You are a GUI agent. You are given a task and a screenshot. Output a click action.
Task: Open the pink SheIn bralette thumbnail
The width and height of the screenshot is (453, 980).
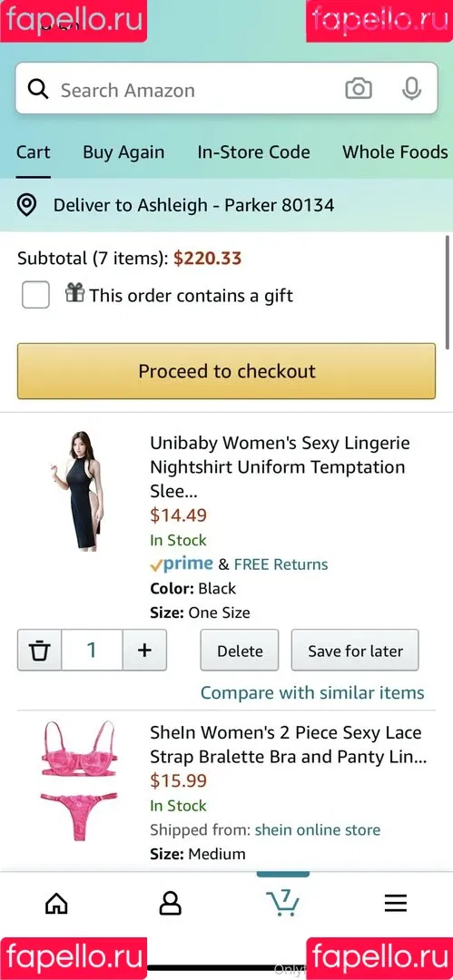tap(79, 781)
